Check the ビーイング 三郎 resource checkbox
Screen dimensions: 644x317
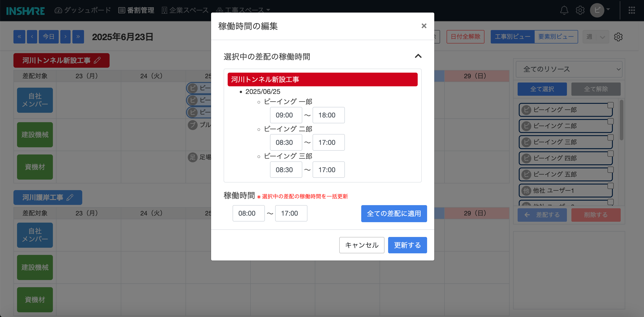click(610, 137)
